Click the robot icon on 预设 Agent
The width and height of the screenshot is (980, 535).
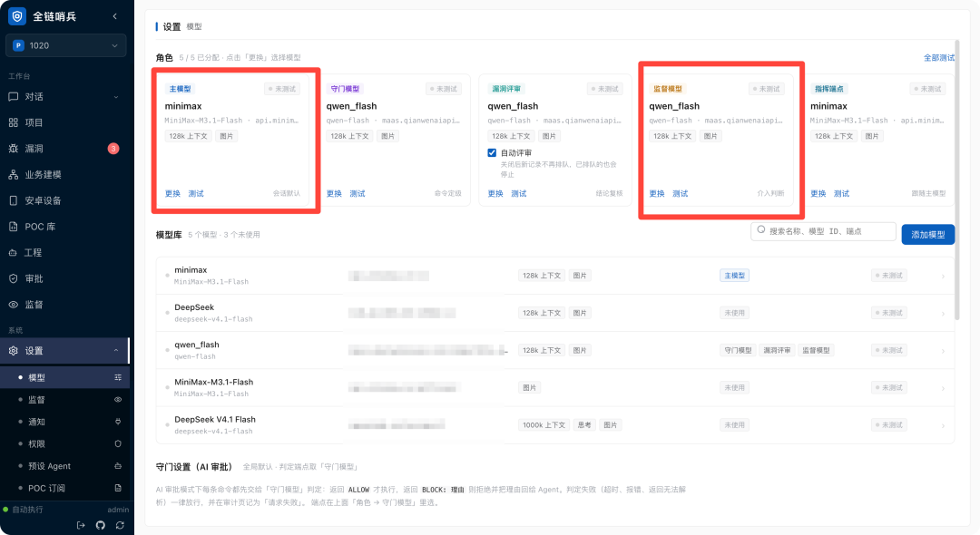pos(117,466)
